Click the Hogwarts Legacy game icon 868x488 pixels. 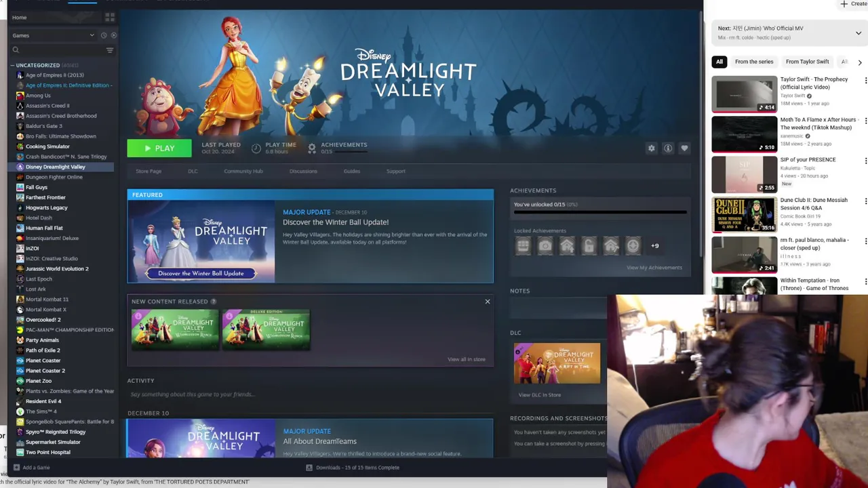(20, 207)
